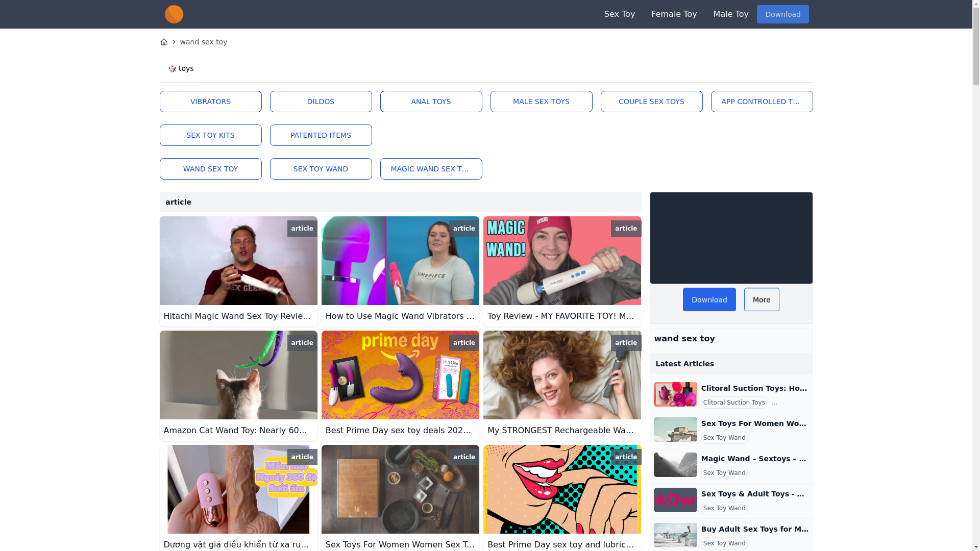Screen dimensions: 980x551
Task: Open the Sex Toys For Women thumbnail
Action: coord(400,489)
